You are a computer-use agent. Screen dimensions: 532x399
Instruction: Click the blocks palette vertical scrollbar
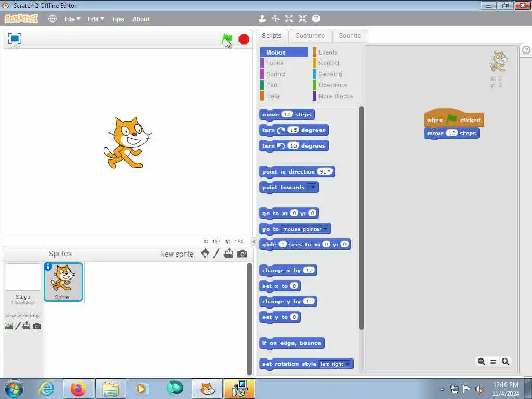pos(361,218)
